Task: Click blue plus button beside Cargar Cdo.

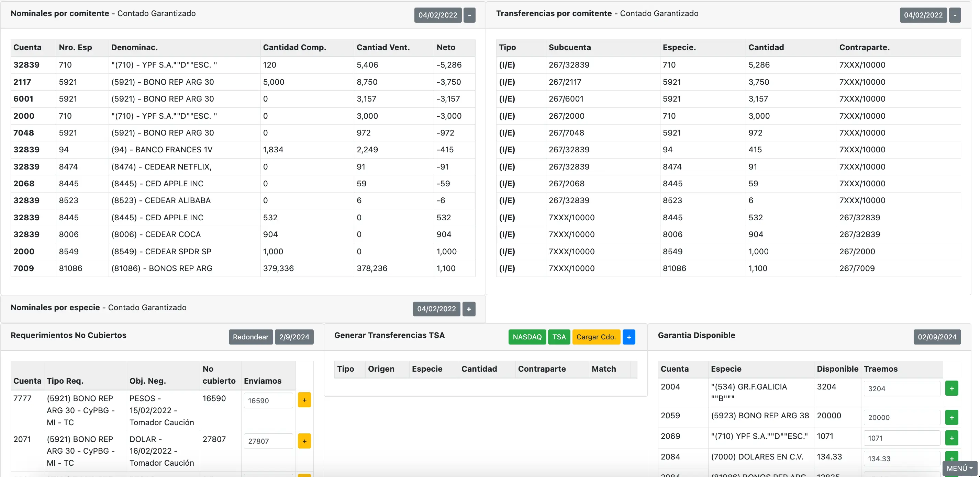Action: pyautogui.click(x=628, y=337)
